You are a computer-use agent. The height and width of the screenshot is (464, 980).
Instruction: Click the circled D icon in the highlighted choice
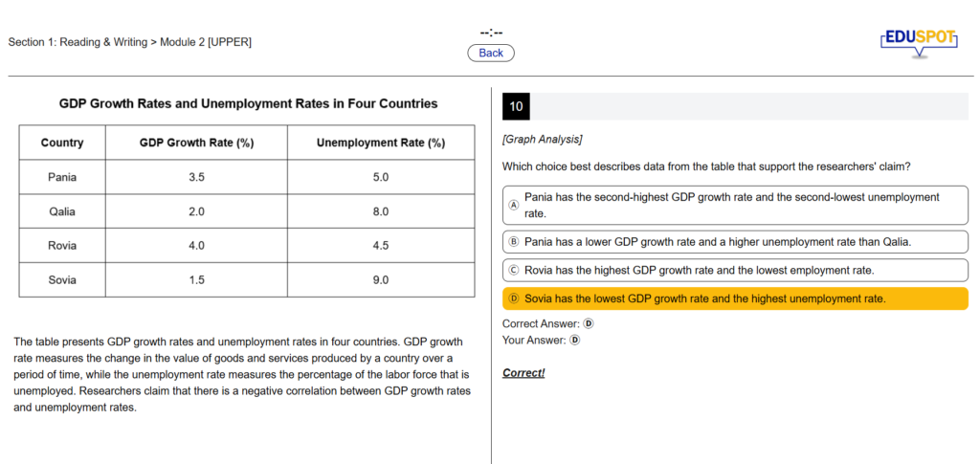[x=514, y=298]
